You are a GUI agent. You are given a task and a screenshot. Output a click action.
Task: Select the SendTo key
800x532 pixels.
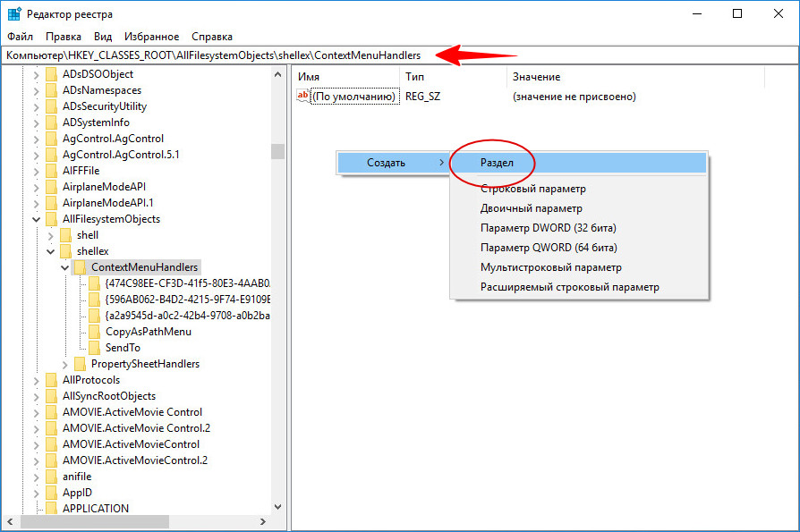pos(123,348)
